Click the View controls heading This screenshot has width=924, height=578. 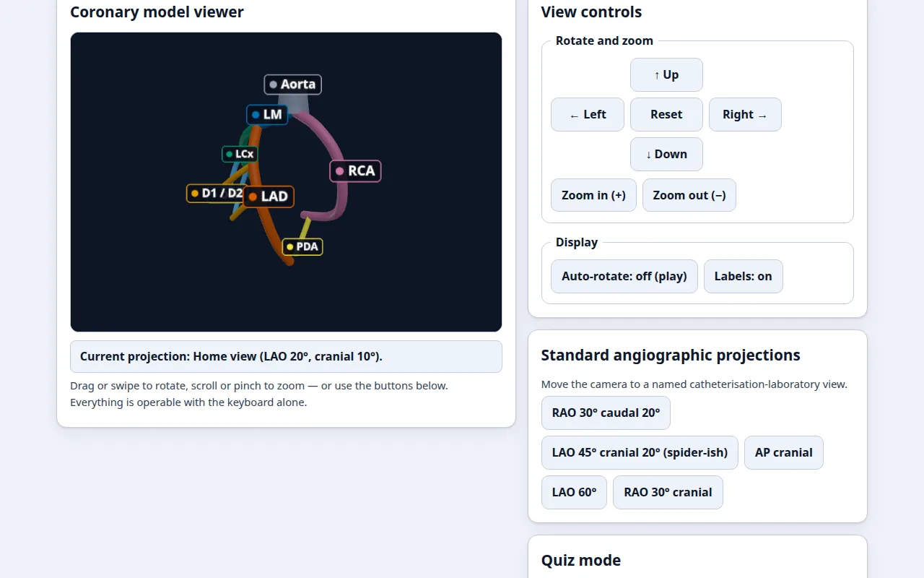pos(591,12)
